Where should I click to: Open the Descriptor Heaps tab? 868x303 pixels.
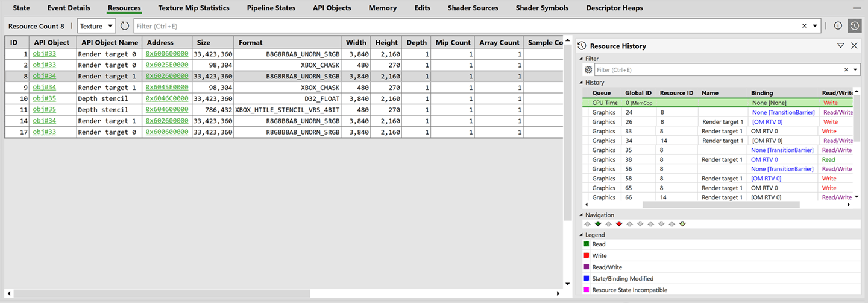[x=614, y=8]
